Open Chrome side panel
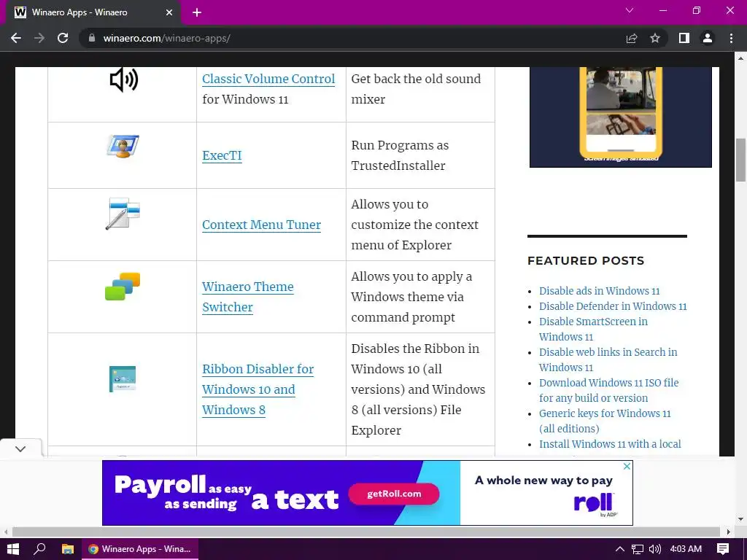The image size is (747, 560). point(684,38)
